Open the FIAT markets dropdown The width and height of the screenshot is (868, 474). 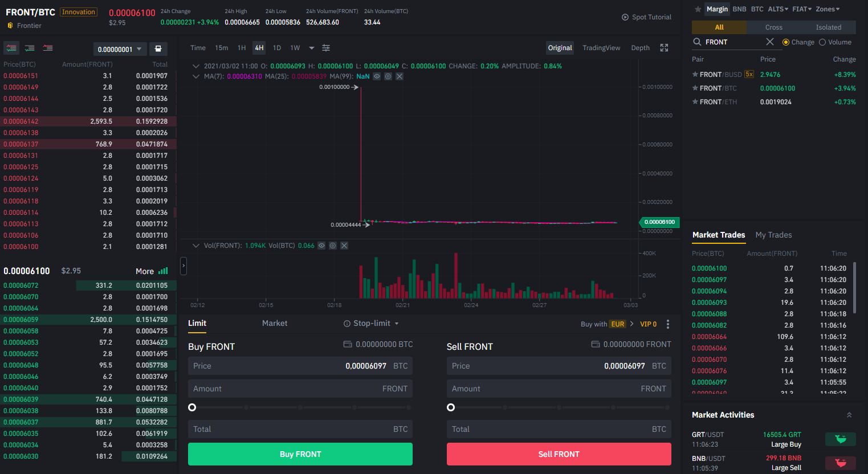pyautogui.click(x=802, y=9)
